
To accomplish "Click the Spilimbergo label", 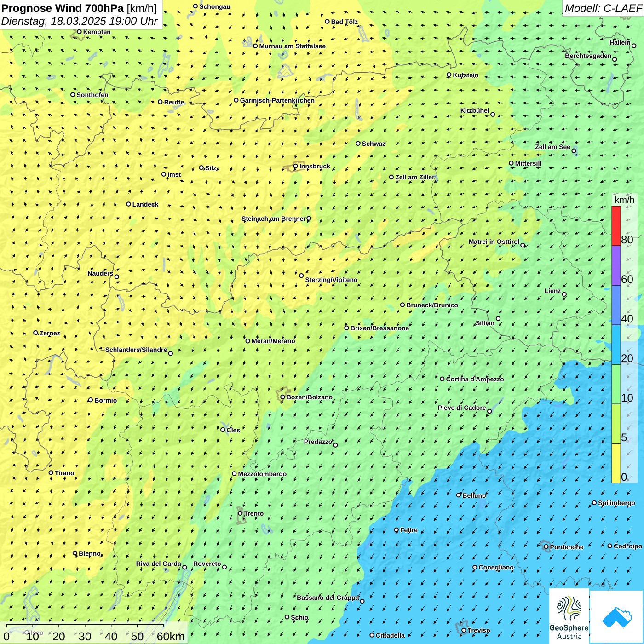I will click(x=616, y=503).
